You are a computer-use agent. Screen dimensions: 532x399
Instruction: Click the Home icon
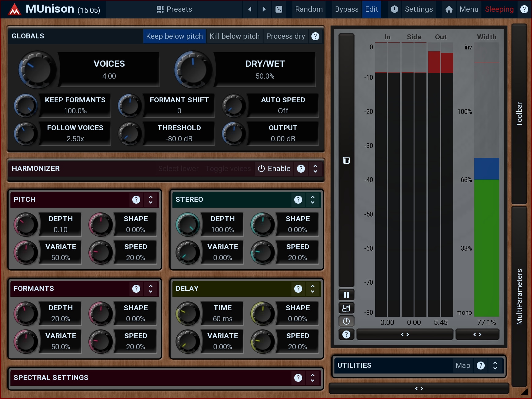coord(449,9)
